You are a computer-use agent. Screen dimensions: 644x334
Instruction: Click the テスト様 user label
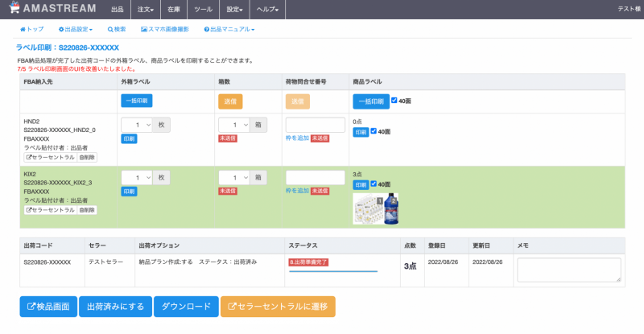pos(630,9)
